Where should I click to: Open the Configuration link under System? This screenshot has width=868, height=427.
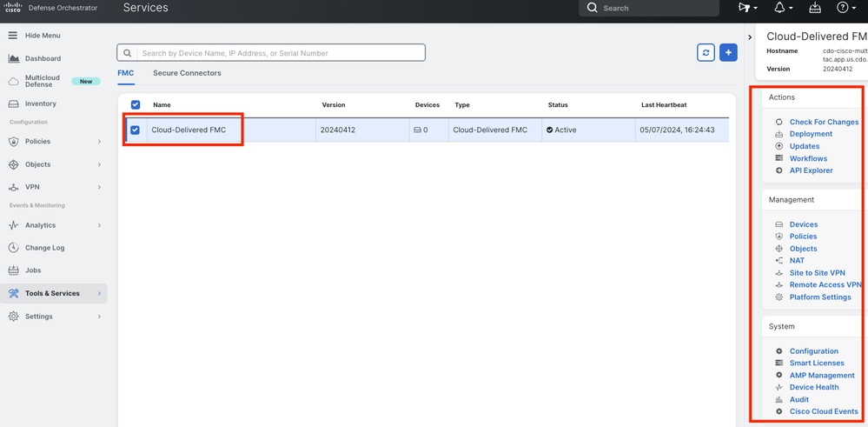[814, 351]
